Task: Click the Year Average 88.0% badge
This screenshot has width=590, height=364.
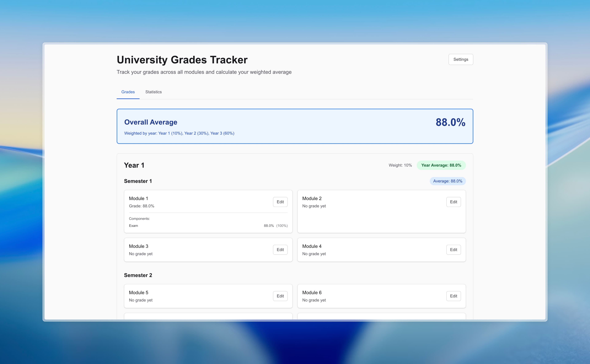Action: (441, 165)
